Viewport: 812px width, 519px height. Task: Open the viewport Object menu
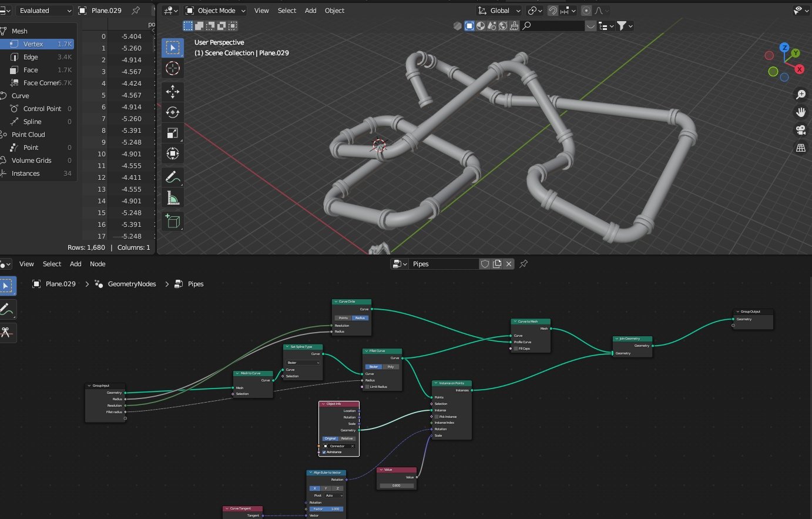click(x=334, y=11)
